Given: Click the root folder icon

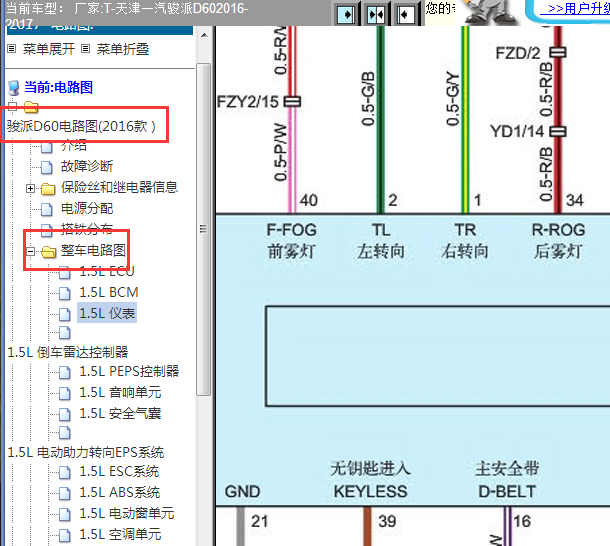Looking at the screenshot, I should pos(31,106).
